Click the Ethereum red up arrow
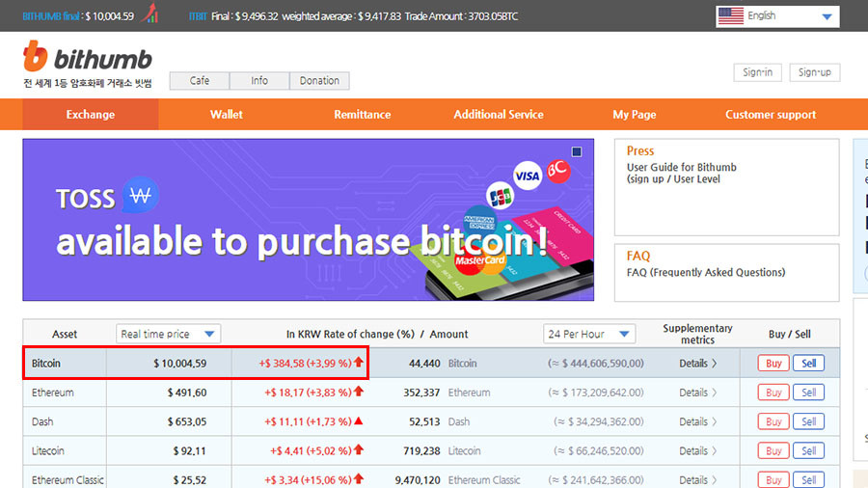Screen dimensions: 868x488 click(359, 392)
